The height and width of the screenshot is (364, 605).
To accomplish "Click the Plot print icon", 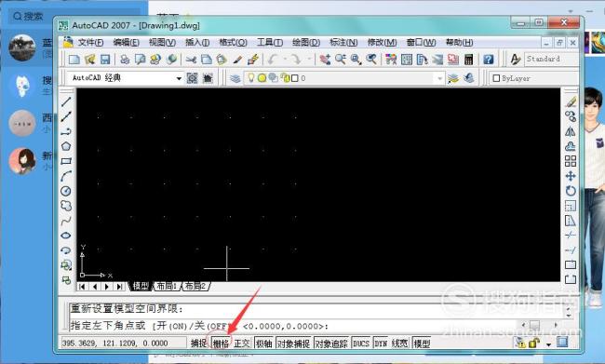I will tap(125, 60).
